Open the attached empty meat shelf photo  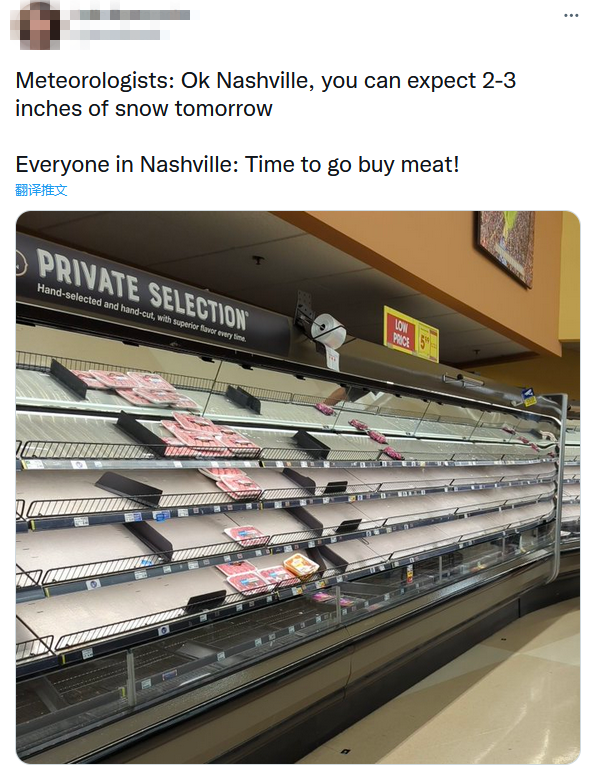coord(298,487)
